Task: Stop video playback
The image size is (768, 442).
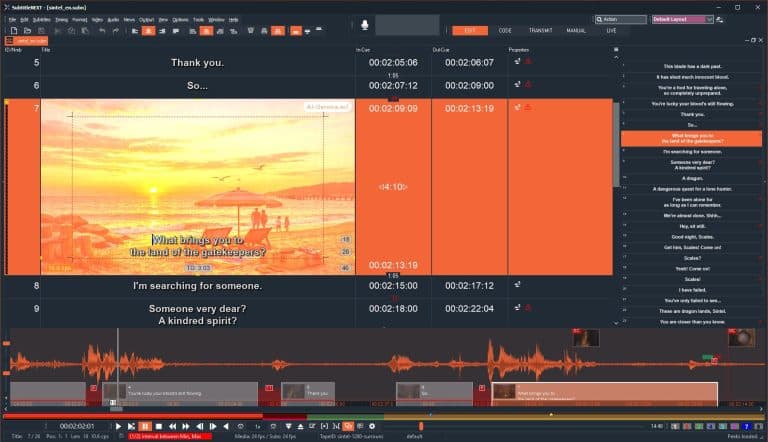Action: (x=158, y=426)
